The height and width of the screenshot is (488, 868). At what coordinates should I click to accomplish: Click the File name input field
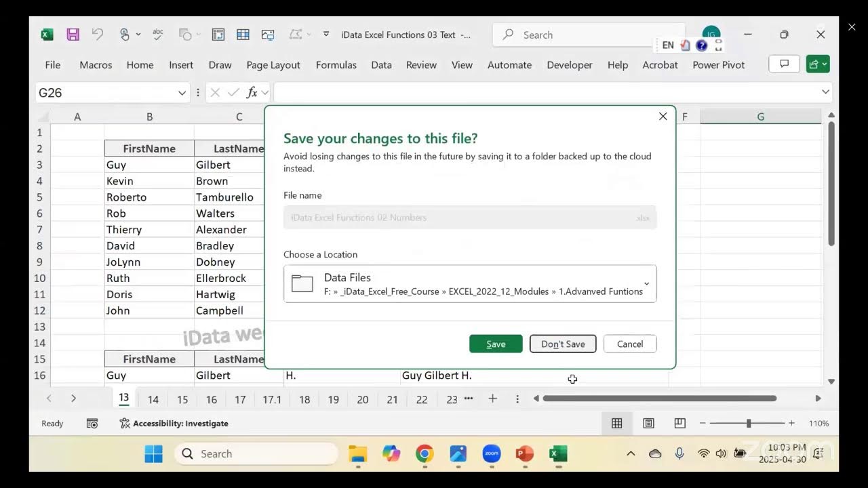470,218
